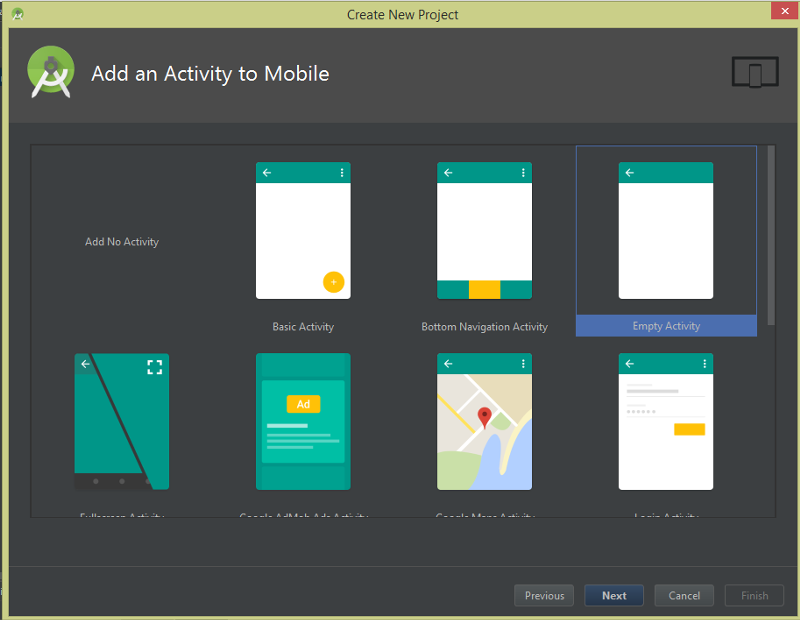Image resolution: width=800 pixels, height=620 pixels.
Task: Select the Empty Activity template thumbnail
Action: click(666, 231)
